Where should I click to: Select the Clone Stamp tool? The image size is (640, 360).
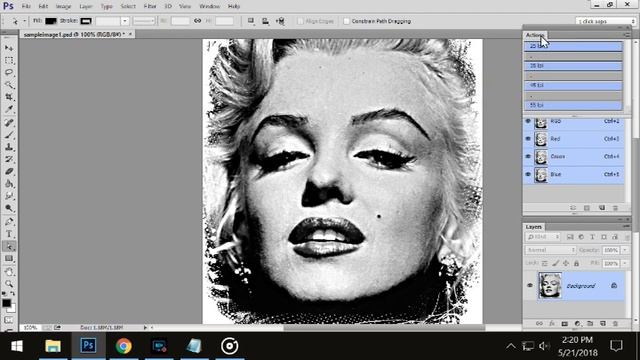pyautogui.click(x=9, y=147)
